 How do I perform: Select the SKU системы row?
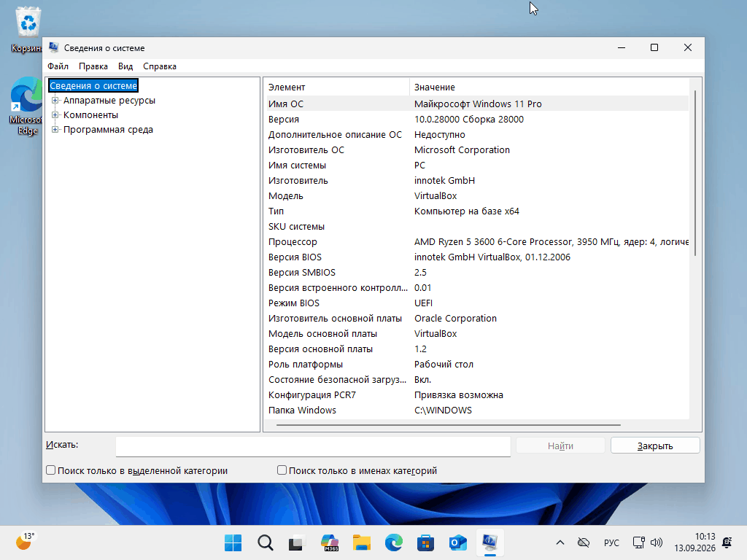(x=477, y=227)
